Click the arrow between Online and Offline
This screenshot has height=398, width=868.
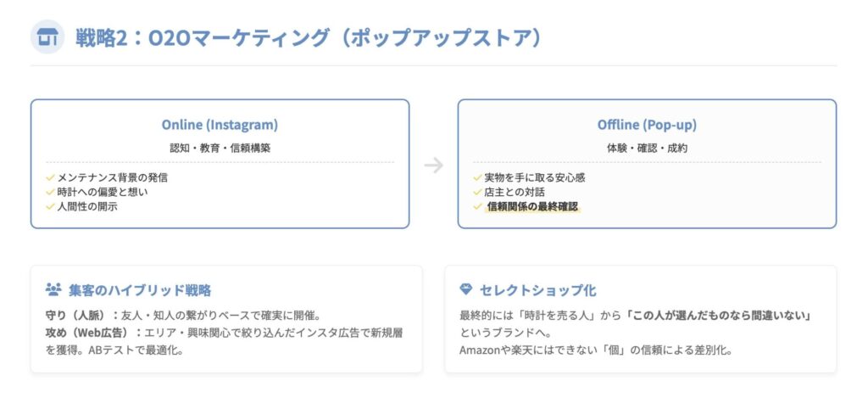pos(433,165)
